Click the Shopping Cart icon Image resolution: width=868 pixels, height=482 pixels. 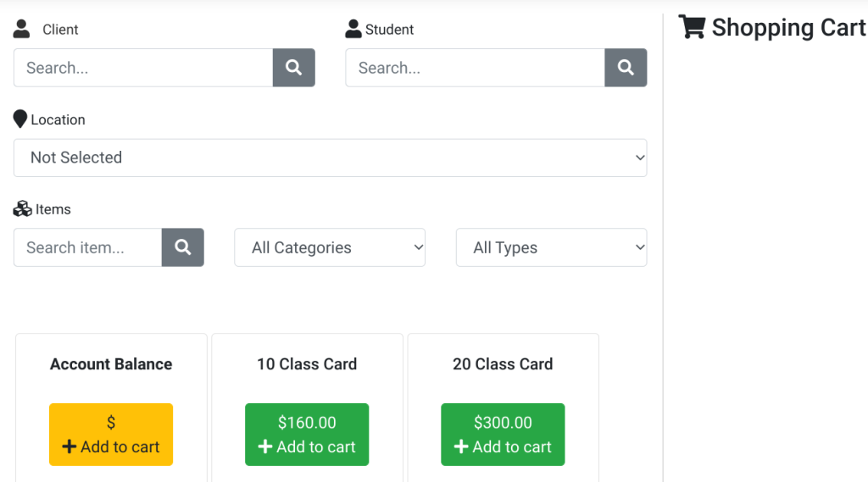coord(692,26)
